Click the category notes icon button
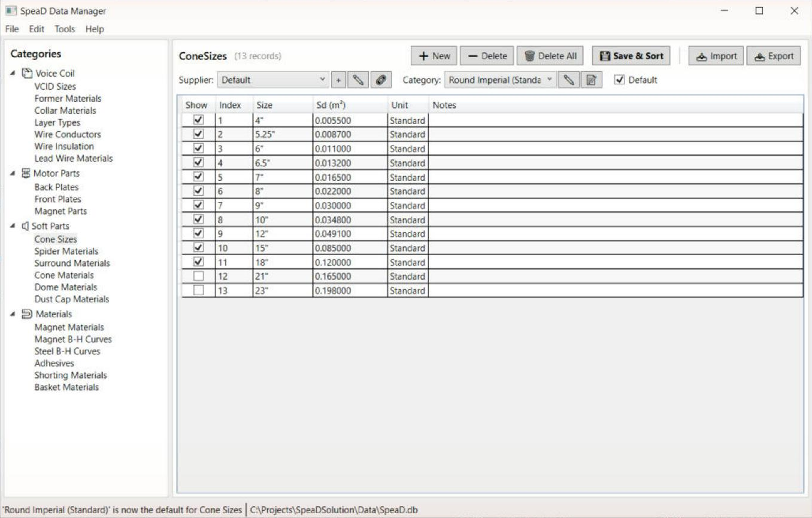Screen dimensions: 812x518 [591, 80]
